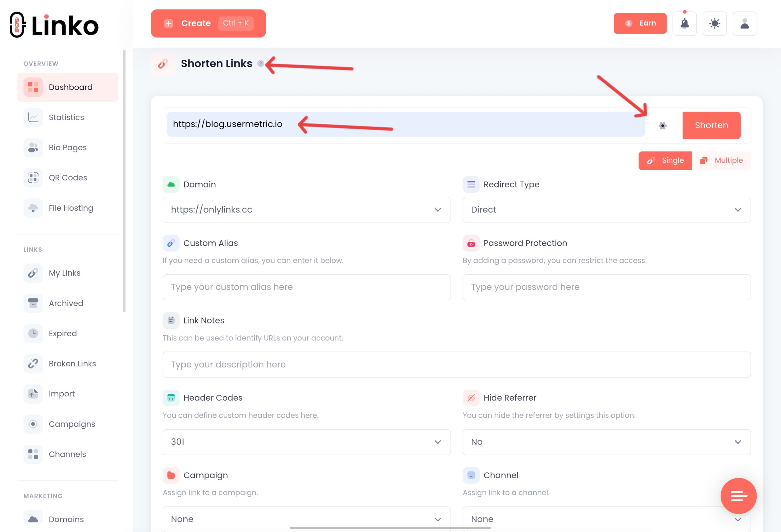Click the custom alias input field
Screen dimensions: 781x532
[307, 287]
